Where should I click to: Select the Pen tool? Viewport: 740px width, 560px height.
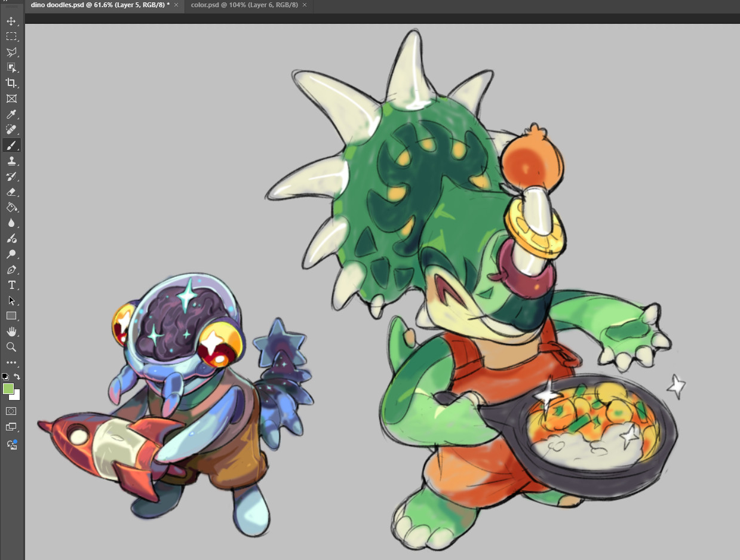click(x=11, y=269)
